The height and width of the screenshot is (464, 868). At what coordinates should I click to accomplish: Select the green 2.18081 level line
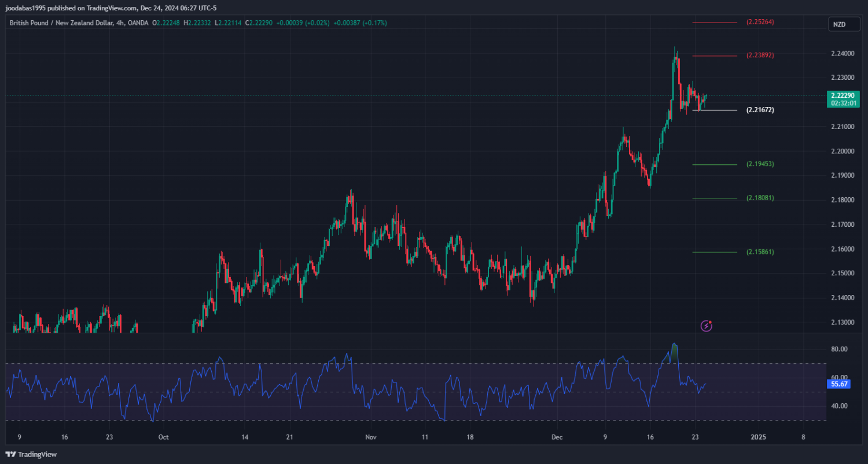(x=715, y=198)
